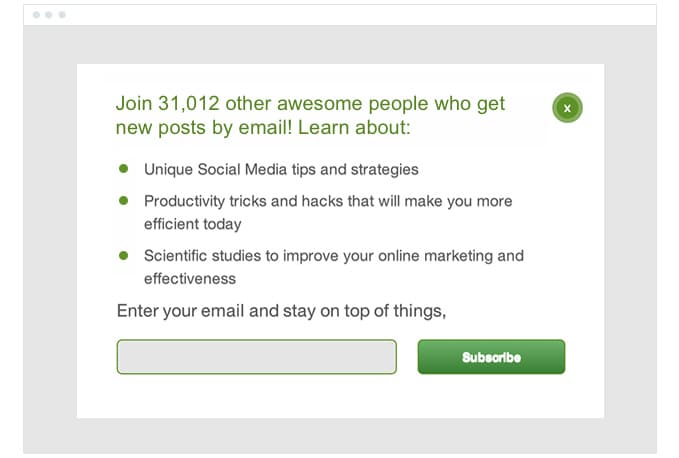The image size is (679, 458).
Task: Click the 'Scientific studies to improve' list item
Action: [x=334, y=256]
